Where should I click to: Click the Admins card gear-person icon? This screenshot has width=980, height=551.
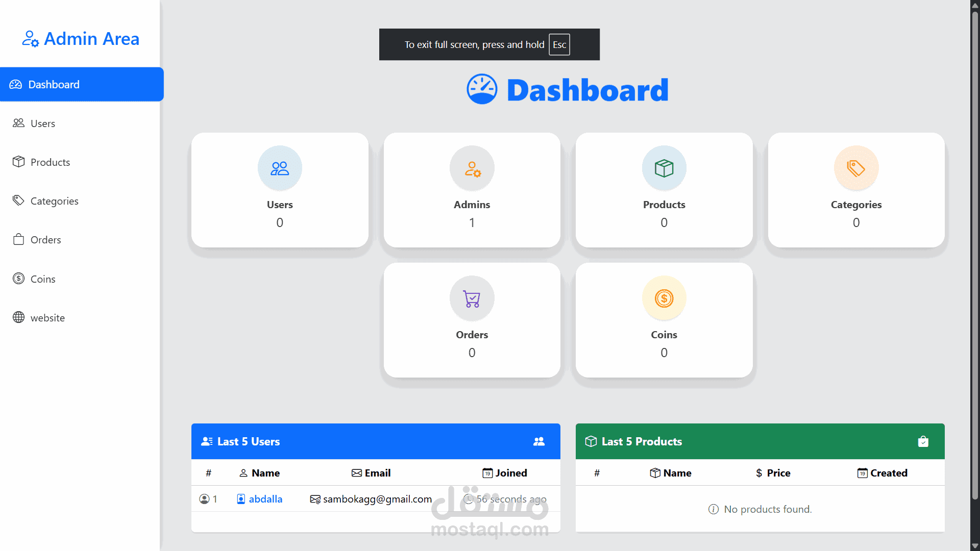click(472, 168)
